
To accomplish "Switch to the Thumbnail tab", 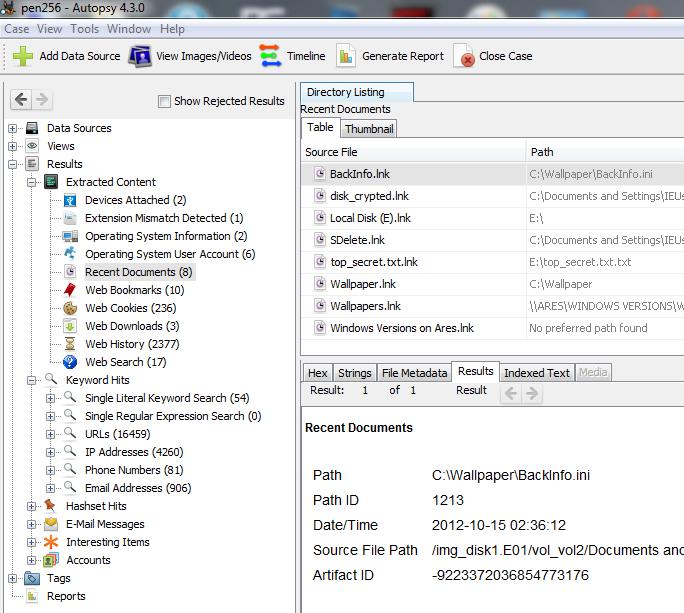I will pyautogui.click(x=369, y=129).
